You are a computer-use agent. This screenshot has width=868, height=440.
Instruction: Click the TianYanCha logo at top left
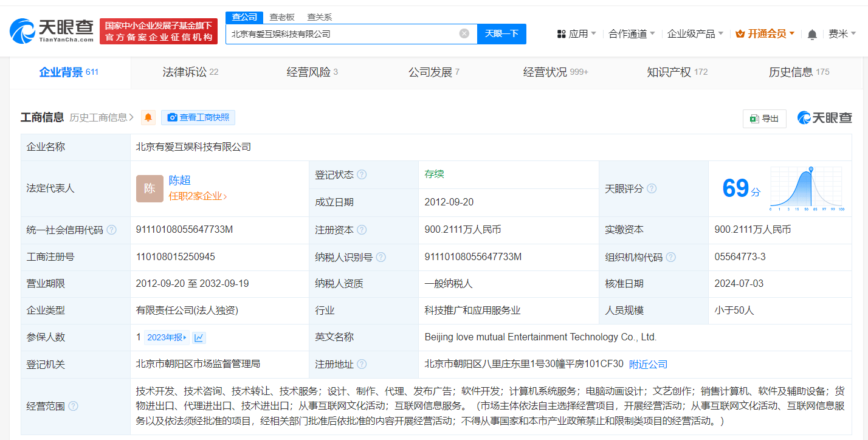[52, 30]
